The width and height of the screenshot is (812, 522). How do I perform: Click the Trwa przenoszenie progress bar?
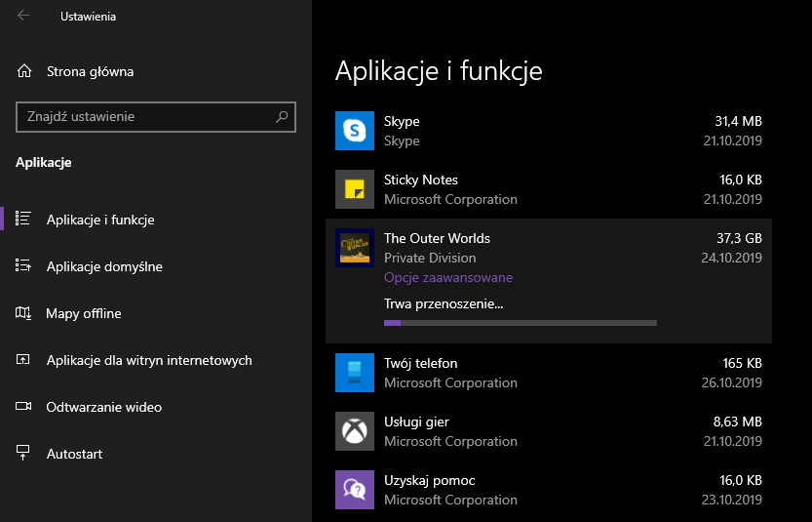(521, 323)
